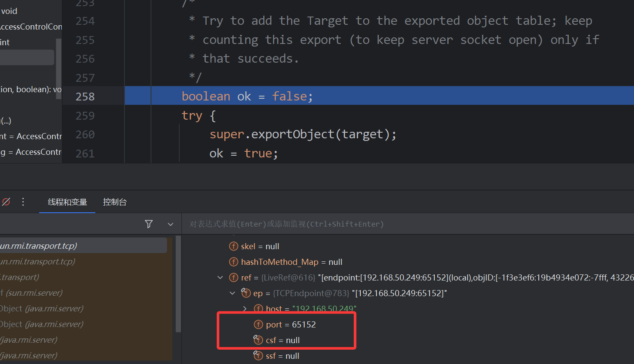Click the csf field icon

pyautogui.click(x=258, y=340)
